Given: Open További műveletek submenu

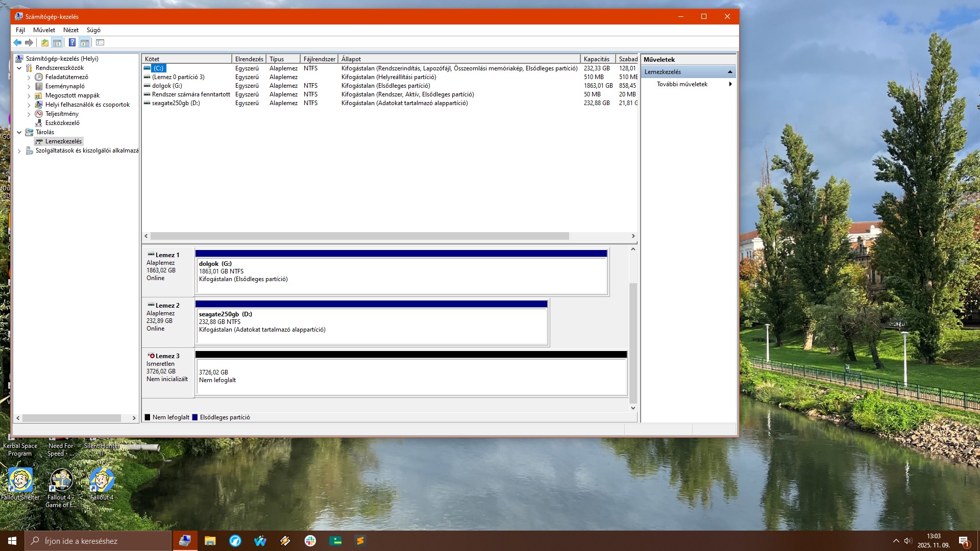Looking at the screenshot, I should [682, 84].
